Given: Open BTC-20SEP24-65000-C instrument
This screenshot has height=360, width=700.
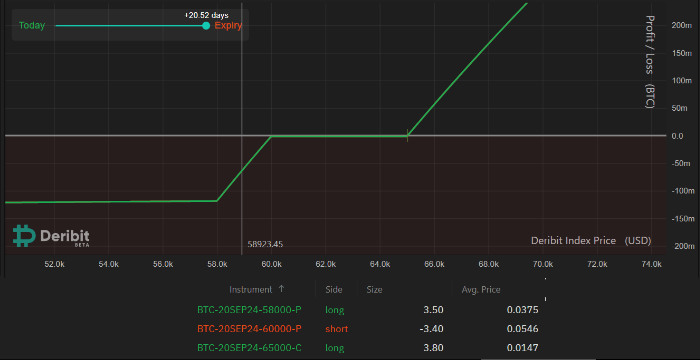Looking at the screenshot, I should pos(249,347).
